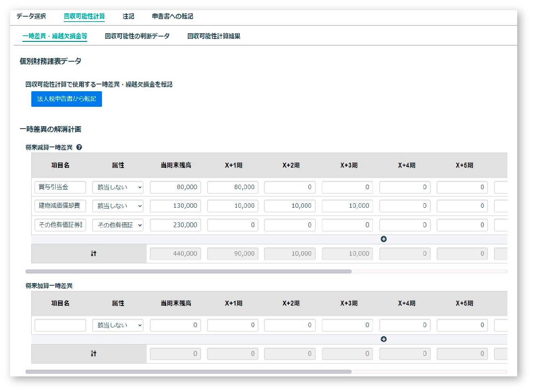The image size is (533, 392).
Task: Select the 一時差異・繰越欠損金等 subtab
Action: [54, 36]
